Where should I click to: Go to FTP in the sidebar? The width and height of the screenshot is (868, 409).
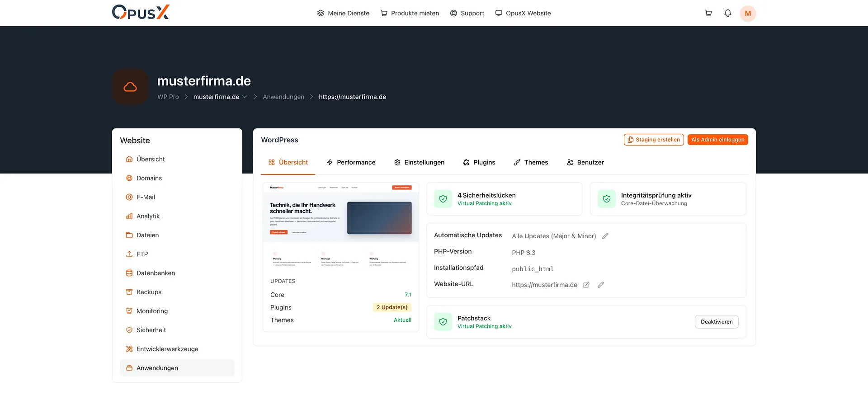click(x=177, y=254)
